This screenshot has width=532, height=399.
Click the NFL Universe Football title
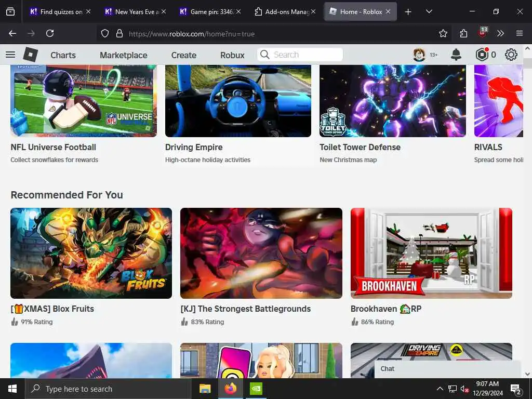click(x=54, y=147)
